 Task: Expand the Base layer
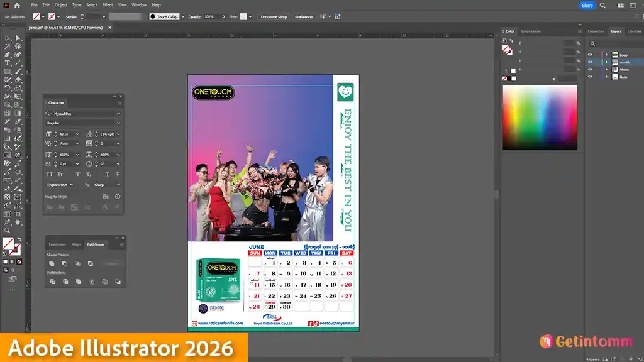click(606, 77)
